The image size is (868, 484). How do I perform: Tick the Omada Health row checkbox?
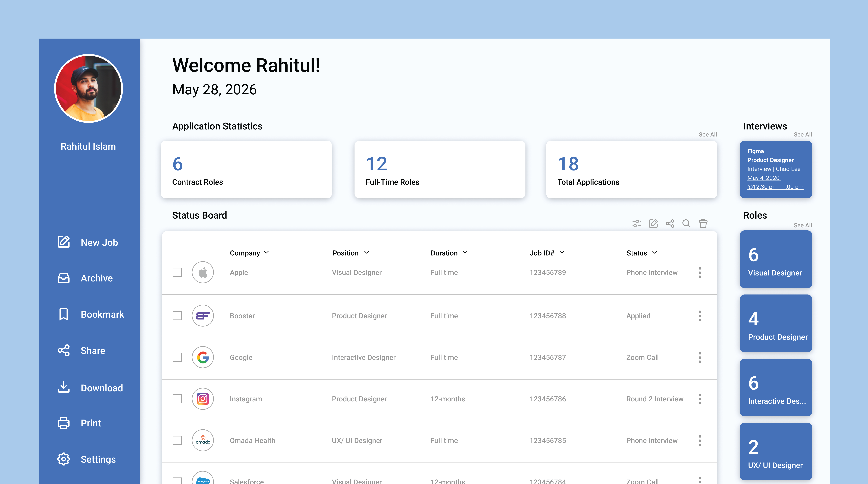177,440
